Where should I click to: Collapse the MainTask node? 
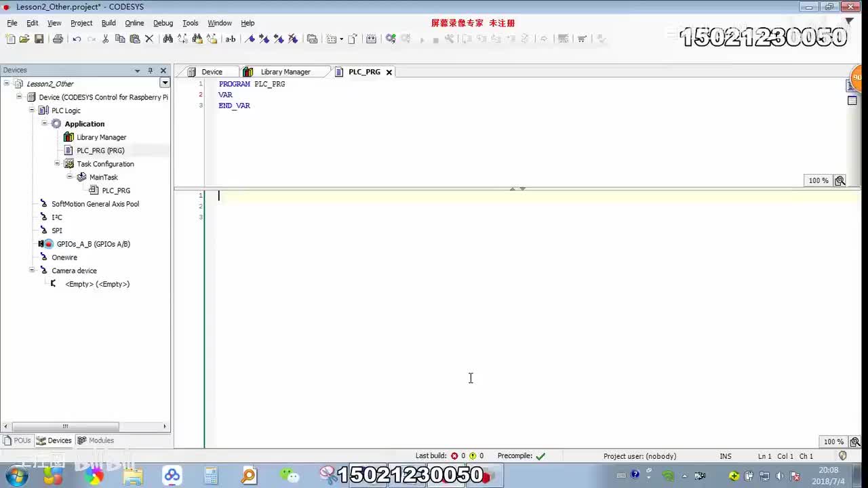(x=70, y=177)
